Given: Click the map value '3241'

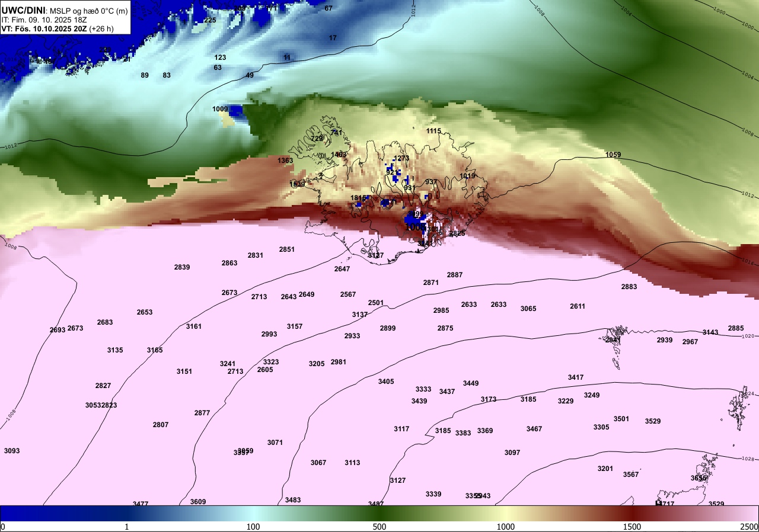Looking at the screenshot, I should click(x=228, y=364).
